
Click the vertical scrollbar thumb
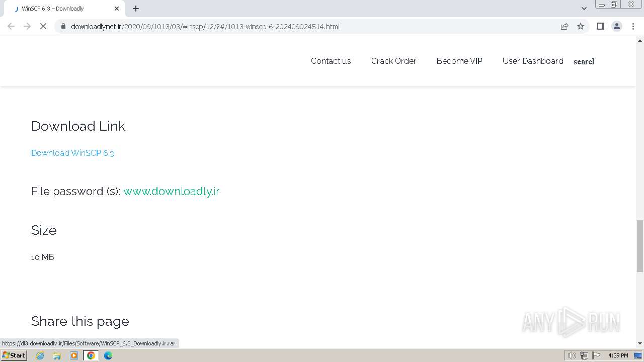(640, 246)
